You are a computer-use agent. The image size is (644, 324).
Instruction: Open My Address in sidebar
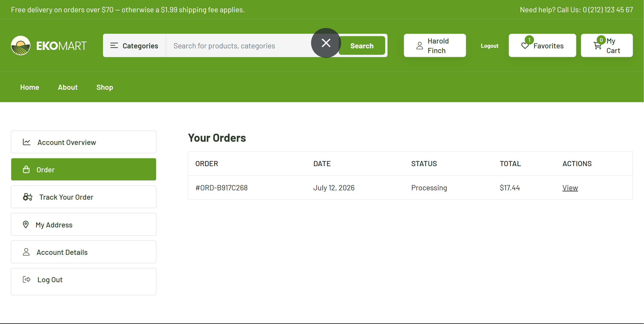(83, 224)
